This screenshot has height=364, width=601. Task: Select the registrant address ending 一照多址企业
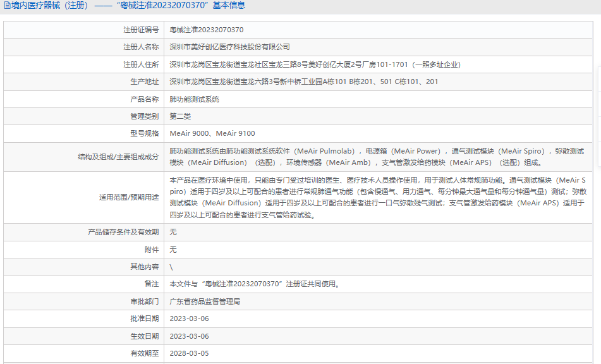[315, 64]
